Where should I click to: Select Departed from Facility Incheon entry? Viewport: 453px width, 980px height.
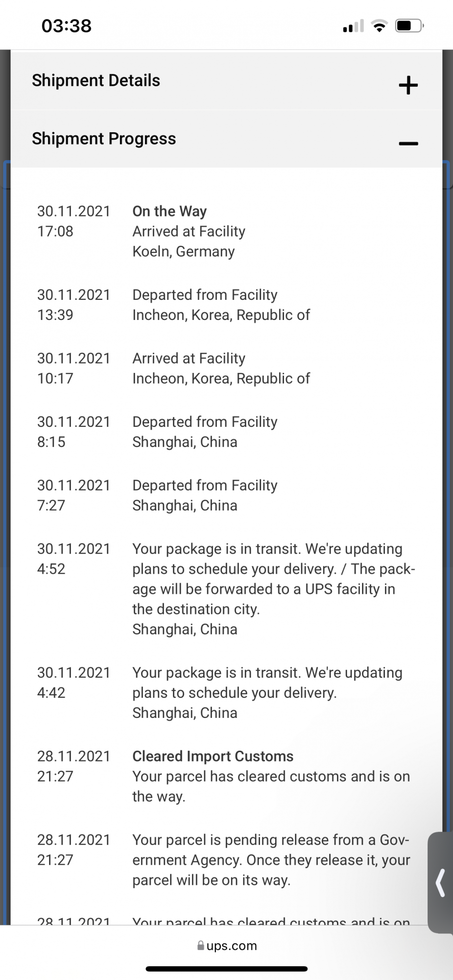(x=226, y=305)
